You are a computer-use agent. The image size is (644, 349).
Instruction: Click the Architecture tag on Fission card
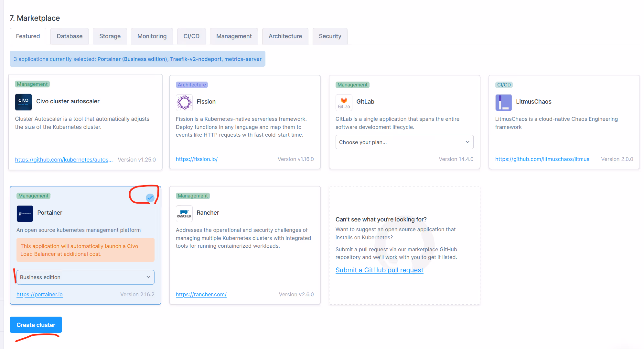192,85
